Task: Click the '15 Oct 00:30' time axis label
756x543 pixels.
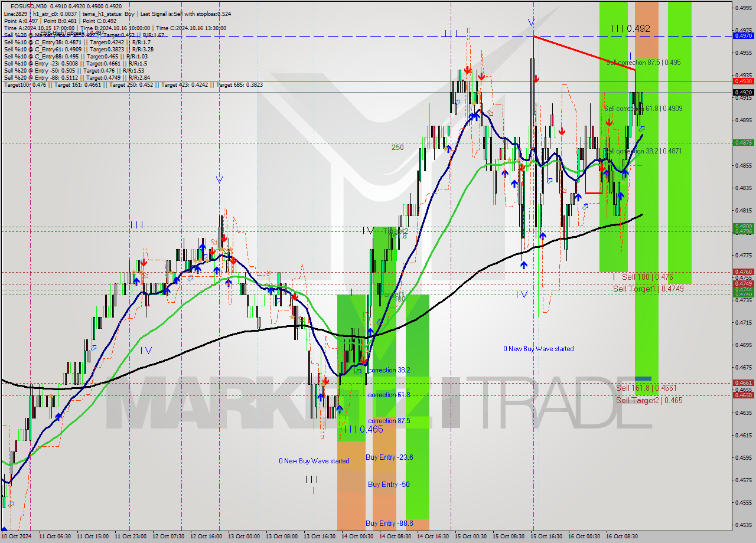Action: (471, 537)
